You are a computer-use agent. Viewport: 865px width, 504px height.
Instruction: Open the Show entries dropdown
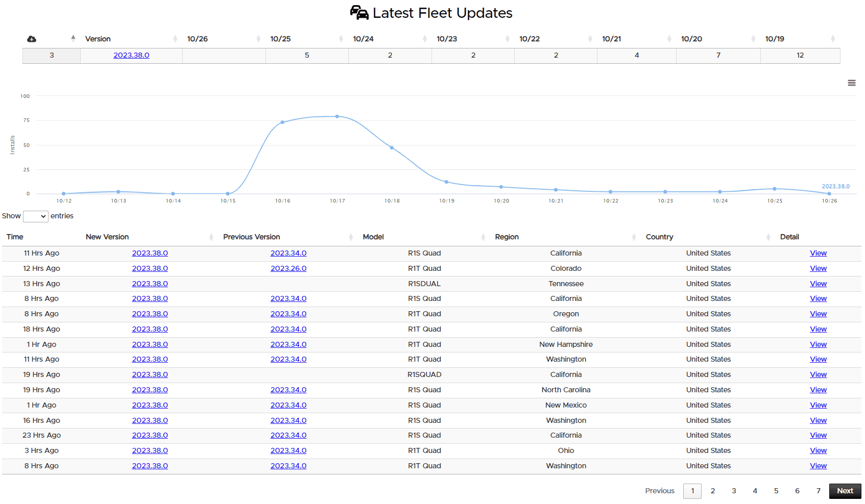tap(36, 216)
